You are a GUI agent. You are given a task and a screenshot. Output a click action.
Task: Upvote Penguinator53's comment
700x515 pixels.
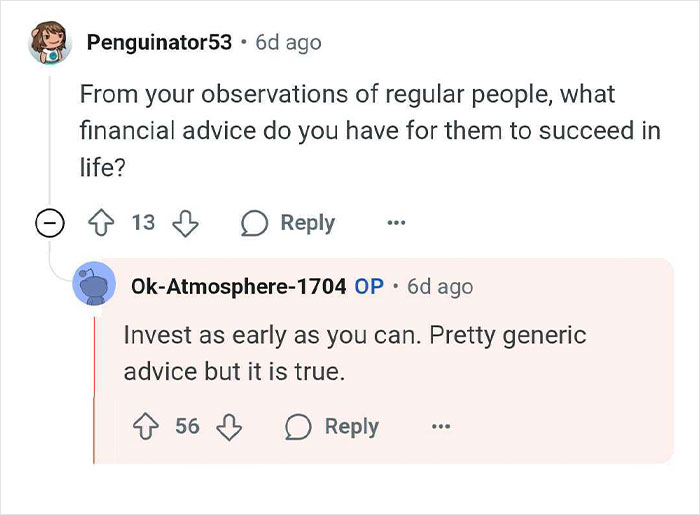(101, 222)
